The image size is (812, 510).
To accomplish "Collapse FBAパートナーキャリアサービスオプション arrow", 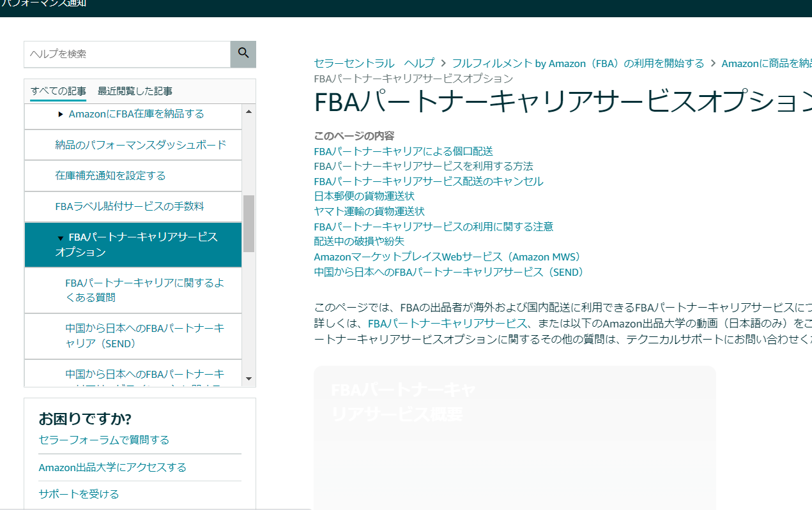I will click(x=61, y=238).
